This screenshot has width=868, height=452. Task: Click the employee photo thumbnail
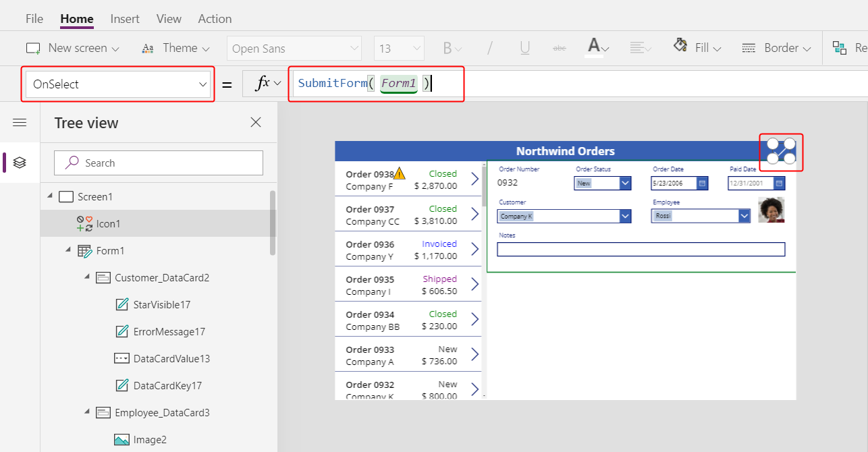[771, 210]
